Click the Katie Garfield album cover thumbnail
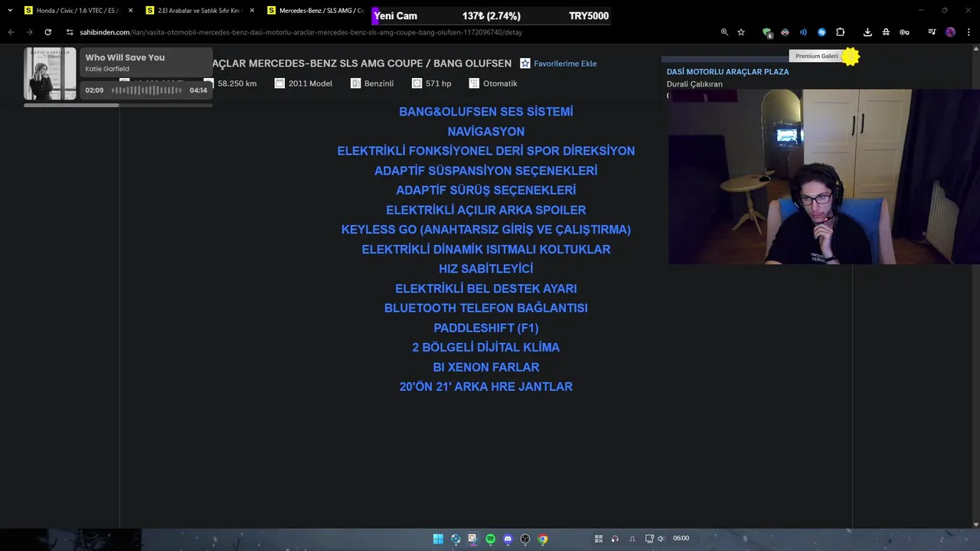980x551 pixels. click(x=50, y=74)
